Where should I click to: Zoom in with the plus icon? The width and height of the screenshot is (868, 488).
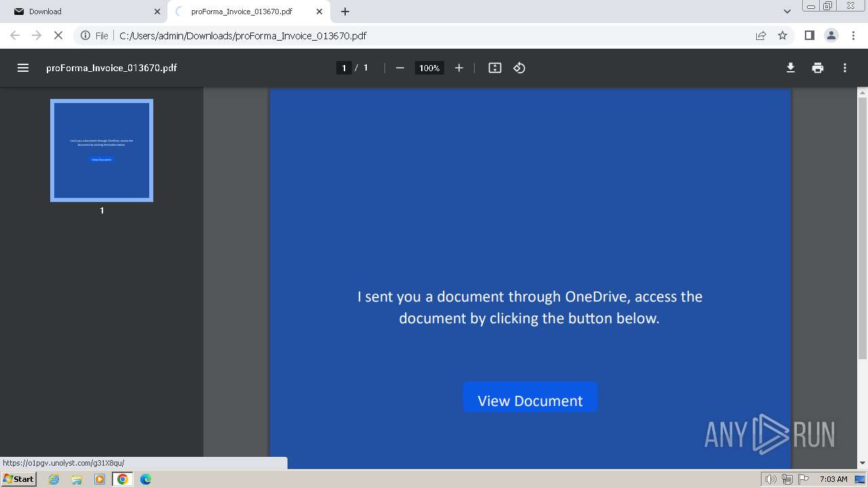(459, 68)
